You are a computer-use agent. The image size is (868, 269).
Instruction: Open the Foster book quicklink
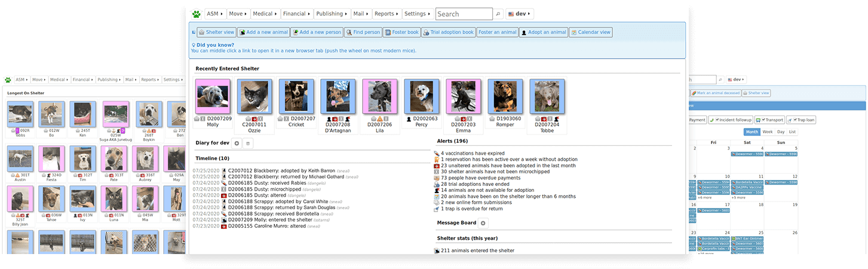tap(402, 32)
